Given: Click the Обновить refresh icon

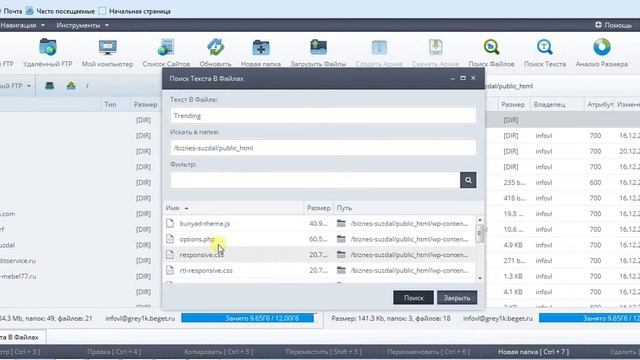Looking at the screenshot, I should 216,47.
